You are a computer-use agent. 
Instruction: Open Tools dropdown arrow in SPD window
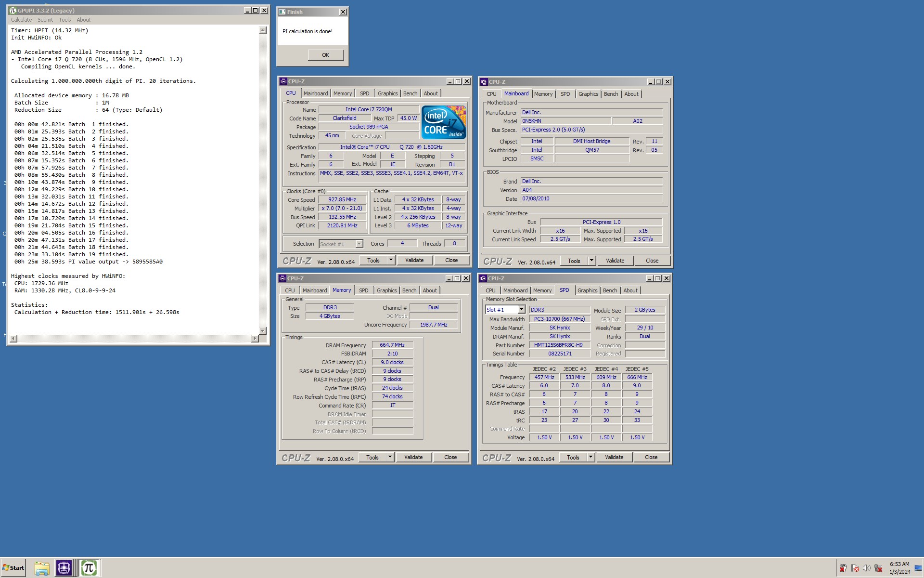[x=590, y=457]
